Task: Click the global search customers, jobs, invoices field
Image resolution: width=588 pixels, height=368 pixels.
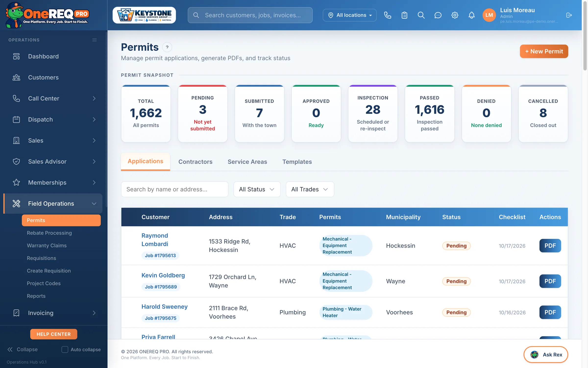Action: (x=250, y=15)
